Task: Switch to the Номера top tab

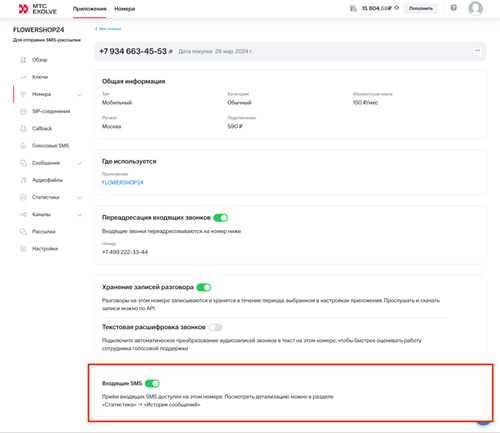Action: click(125, 9)
